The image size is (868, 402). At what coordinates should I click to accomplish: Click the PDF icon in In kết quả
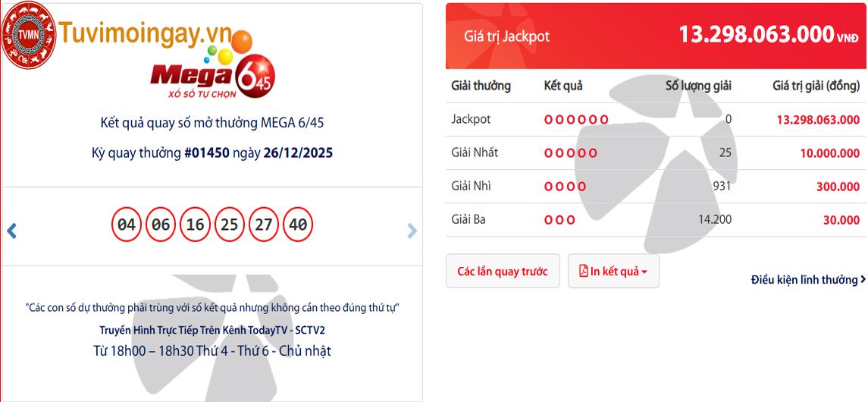pos(584,271)
